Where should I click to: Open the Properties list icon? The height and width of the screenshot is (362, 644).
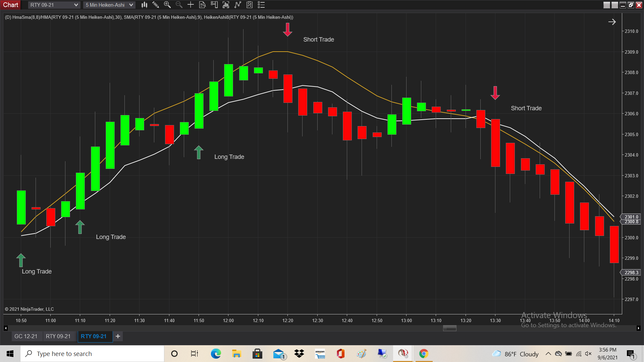[x=261, y=5]
